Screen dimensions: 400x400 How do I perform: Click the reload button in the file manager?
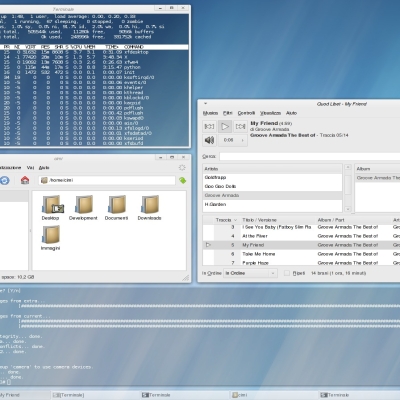click(4, 180)
